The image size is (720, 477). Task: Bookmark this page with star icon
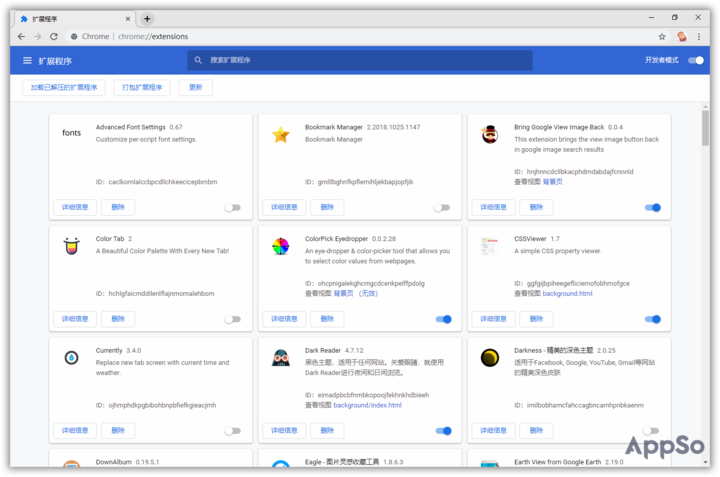[662, 37]
